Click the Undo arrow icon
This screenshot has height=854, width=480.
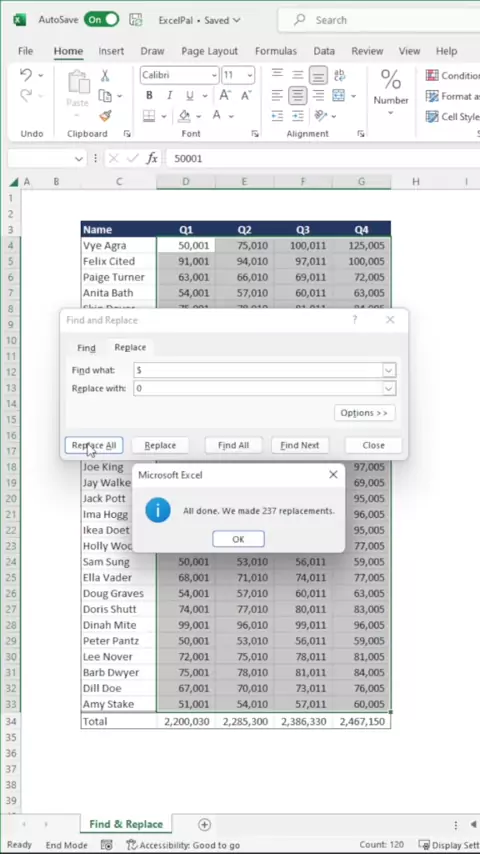click(x=25, y=75)
